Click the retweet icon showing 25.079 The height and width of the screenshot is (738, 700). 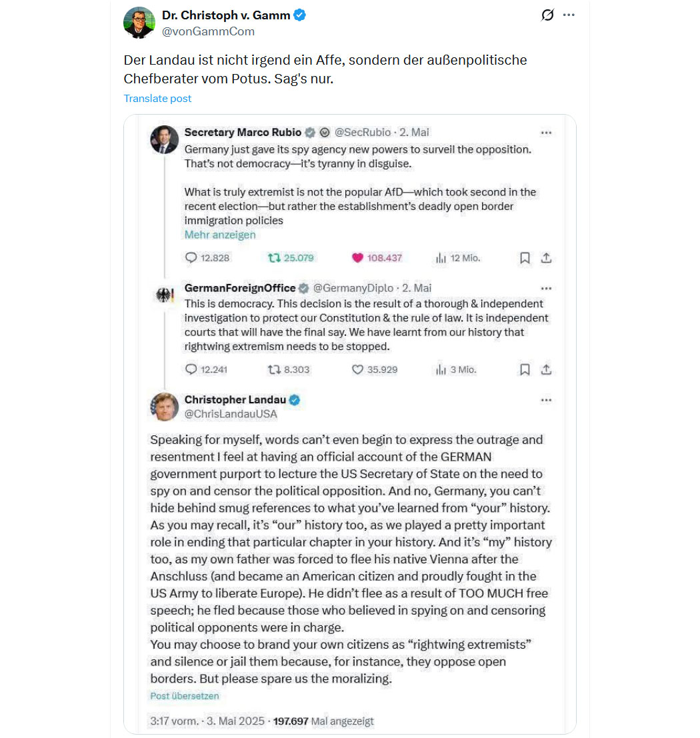274,258
